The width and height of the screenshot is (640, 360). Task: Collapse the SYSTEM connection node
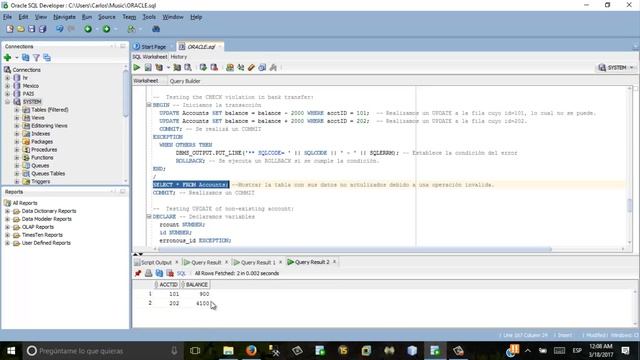(7, 102)
